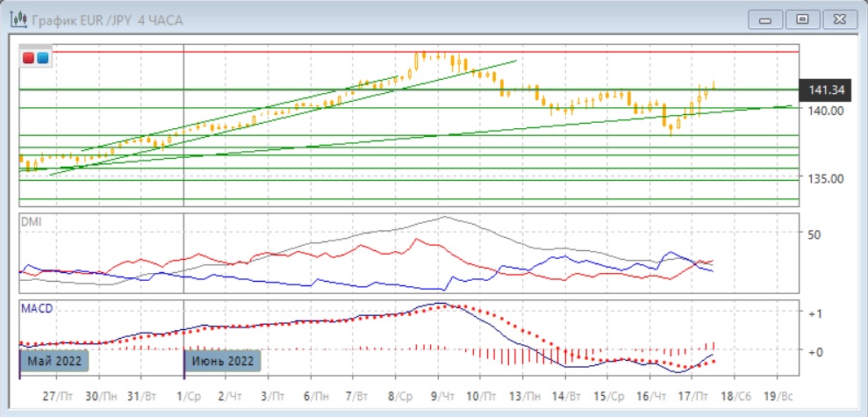Select the DMI indicator label
Viewport: 868px width, 417px height.
tap(31, 222)
